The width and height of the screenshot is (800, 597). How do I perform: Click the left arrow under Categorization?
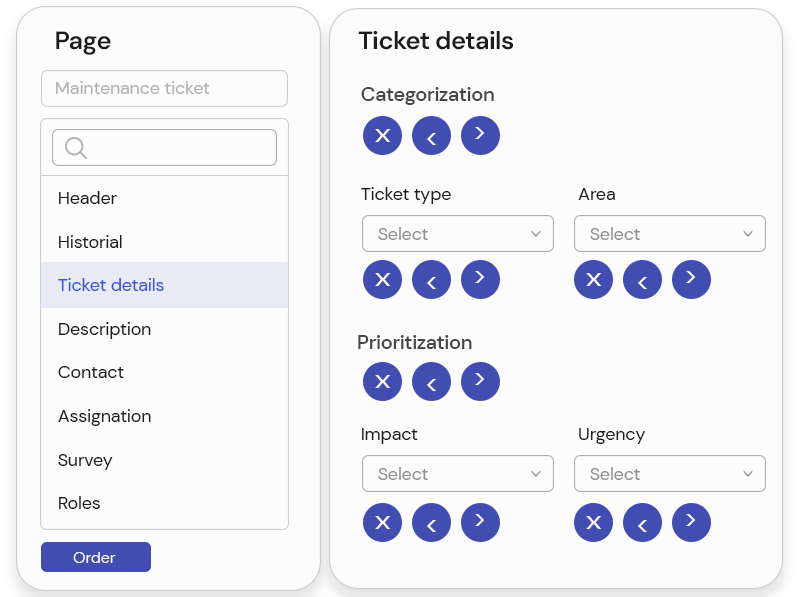431,135
